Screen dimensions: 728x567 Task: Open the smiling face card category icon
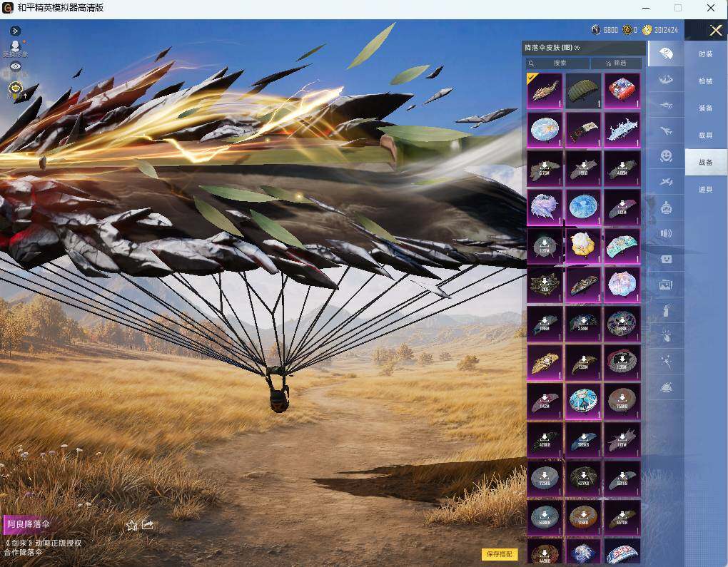click(666, 259)
